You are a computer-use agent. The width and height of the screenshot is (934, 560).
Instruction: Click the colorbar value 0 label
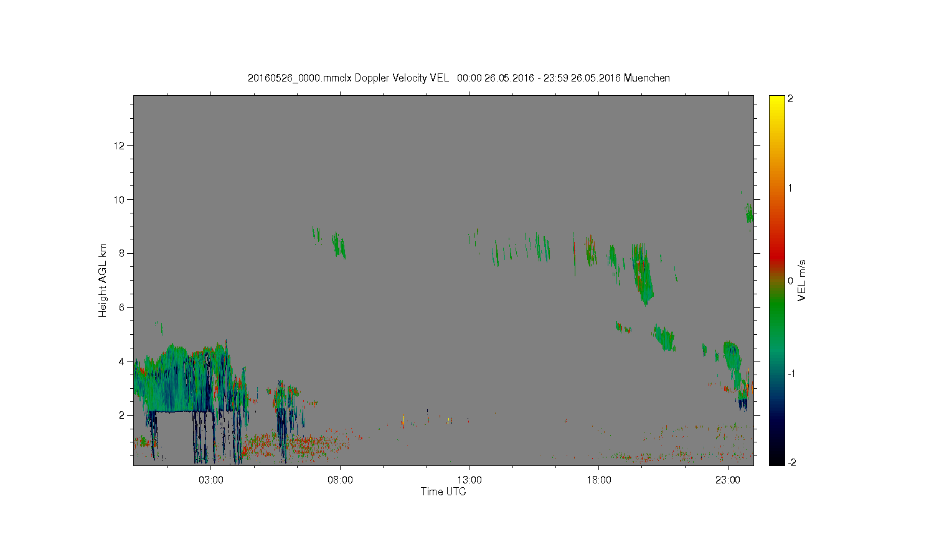(790, 281)
